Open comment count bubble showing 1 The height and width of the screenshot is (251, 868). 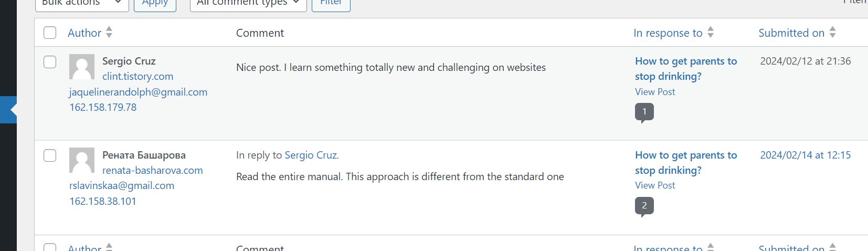(x=644, y=112)
